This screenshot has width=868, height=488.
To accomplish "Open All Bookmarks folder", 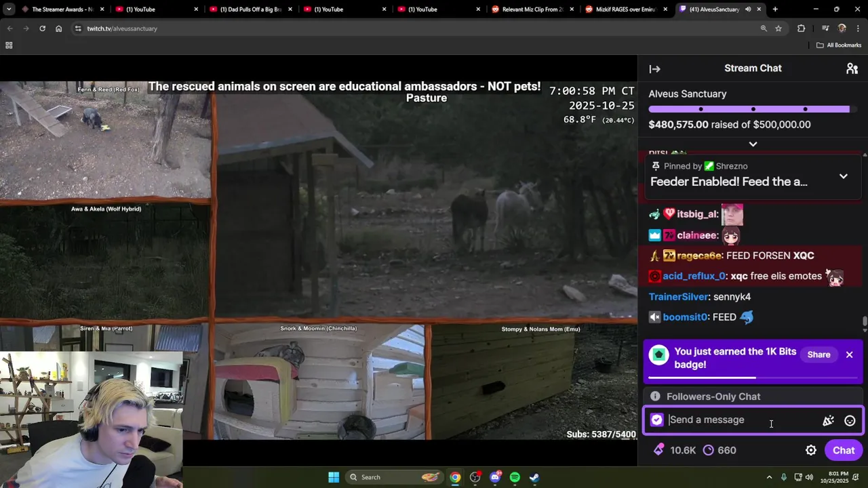I will pos(839,45).
